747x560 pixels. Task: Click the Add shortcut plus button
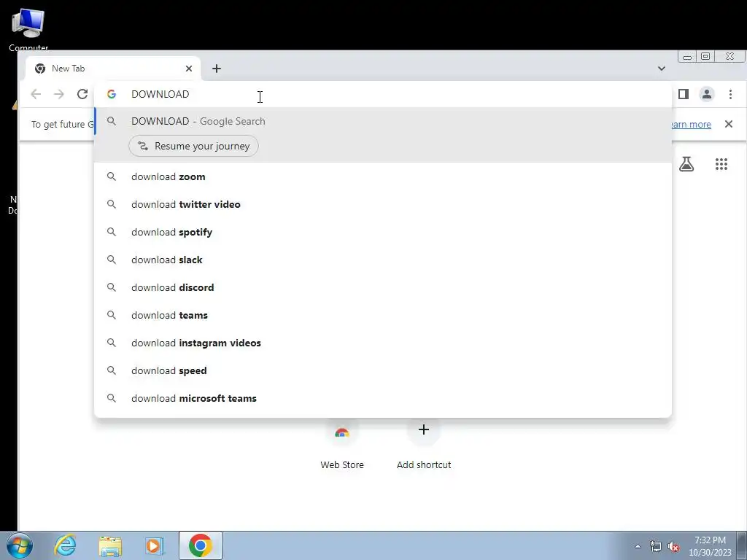[424, 430]
